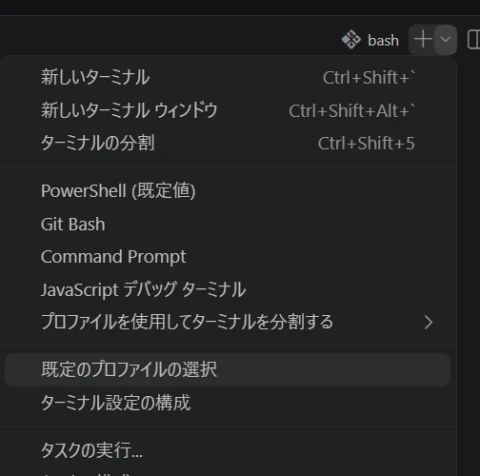
Task: Open the launch profile dropdown chevron
Action: click(445, 39)
